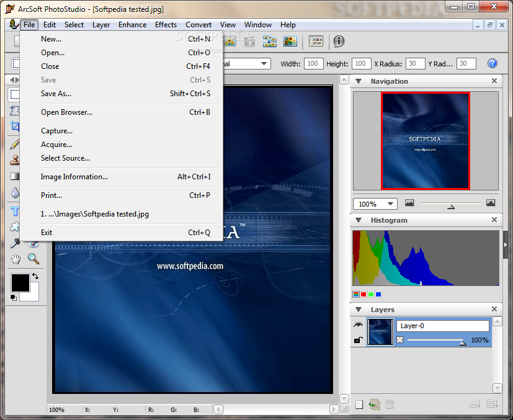The height and width of the screenshot is (420, 513).
Task: Close the Navigation panel
Action: point(494,81)
